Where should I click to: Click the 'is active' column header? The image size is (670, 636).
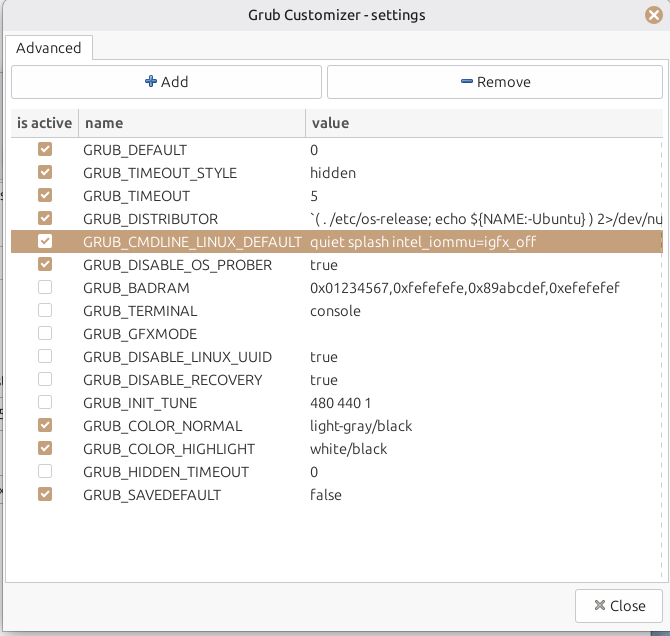[44, 123]
